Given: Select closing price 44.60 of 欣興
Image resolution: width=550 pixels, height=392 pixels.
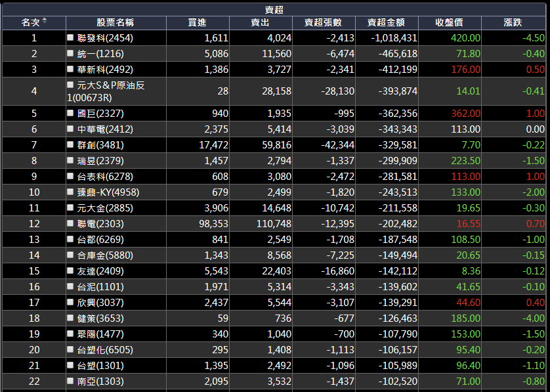Looking at the screenshot, I should pos(468,303).
